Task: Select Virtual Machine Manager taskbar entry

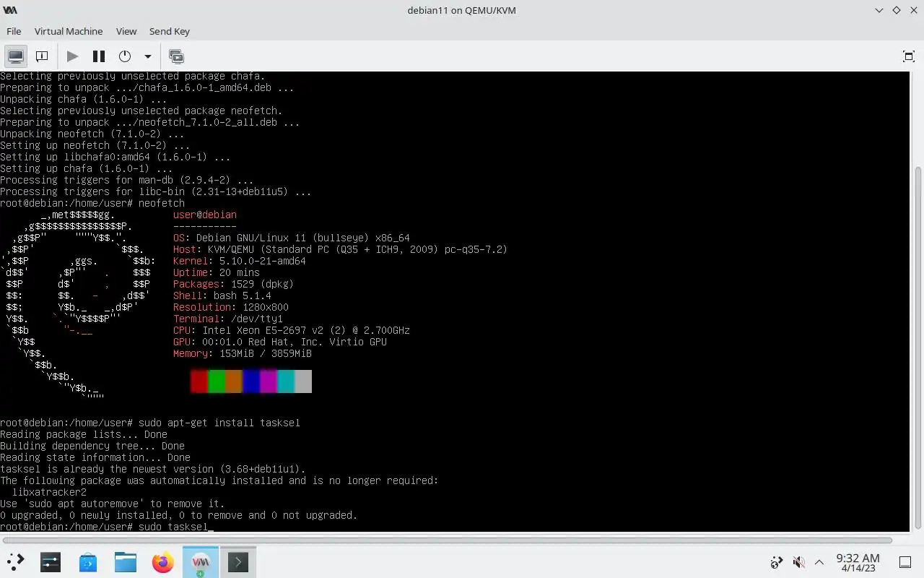Action: 201,561
